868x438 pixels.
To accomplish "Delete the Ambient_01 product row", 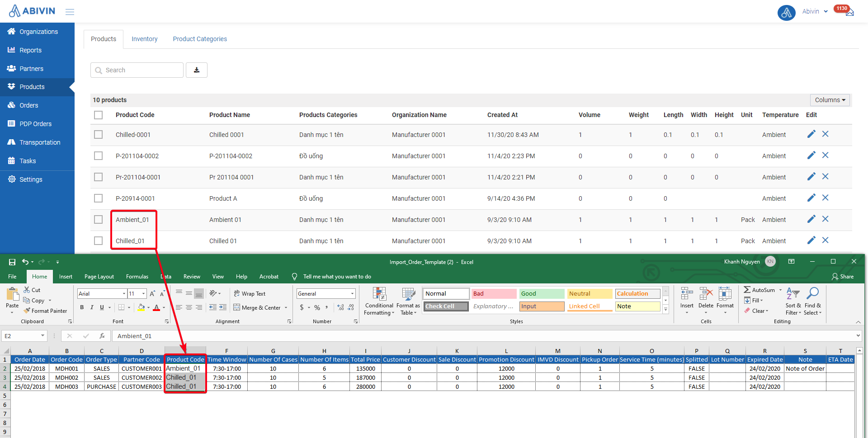I will [x=825, y=219].
